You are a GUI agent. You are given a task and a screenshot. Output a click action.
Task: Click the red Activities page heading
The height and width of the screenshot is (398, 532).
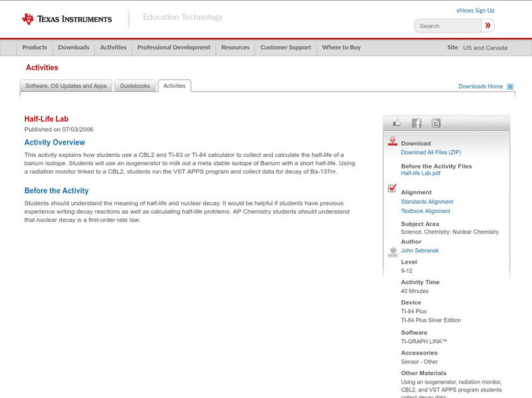(x=42, y=68)
